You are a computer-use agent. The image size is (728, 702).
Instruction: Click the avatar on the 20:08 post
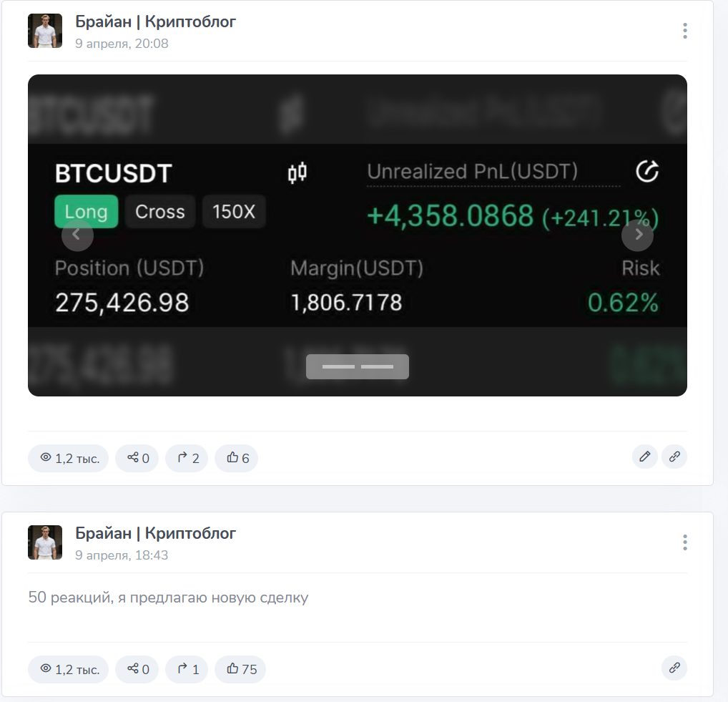click(x=45, y=31)
